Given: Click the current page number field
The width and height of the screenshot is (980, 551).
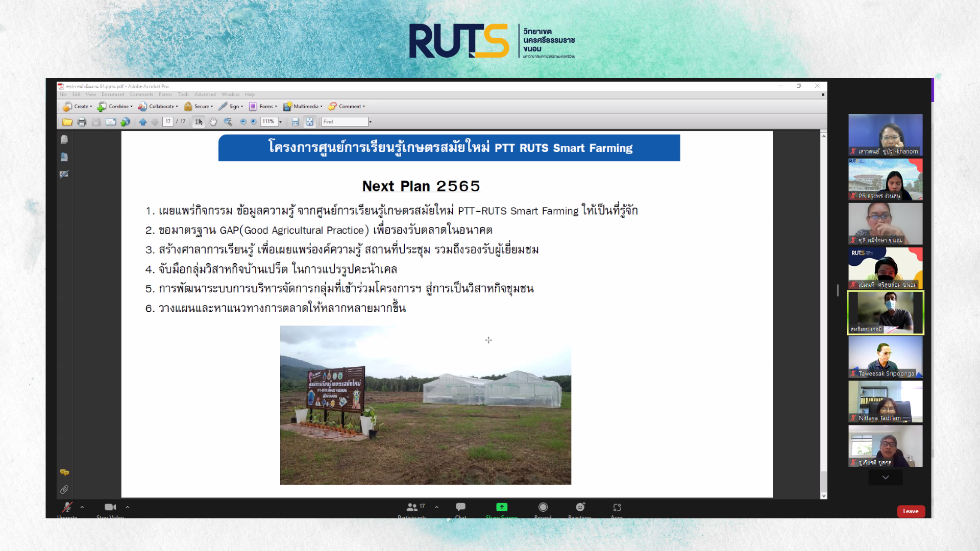Looking at the screenshot, I should click(168, 121).
